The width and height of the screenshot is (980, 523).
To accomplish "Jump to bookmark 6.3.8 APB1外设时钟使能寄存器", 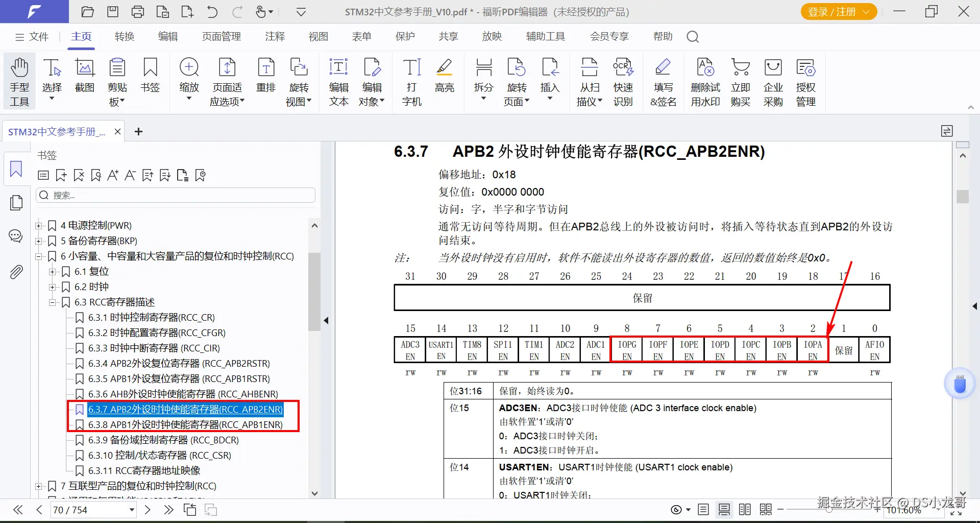I will (185, 425).
